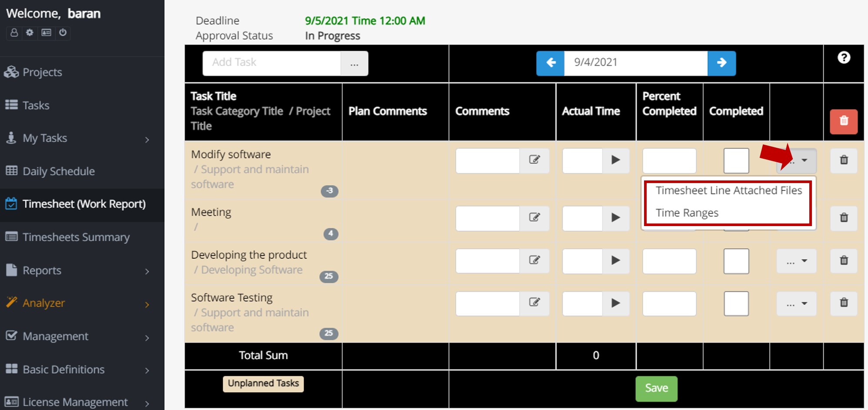
Task: Click the red trash icon in table header
Action: click(x=843, y=122)
